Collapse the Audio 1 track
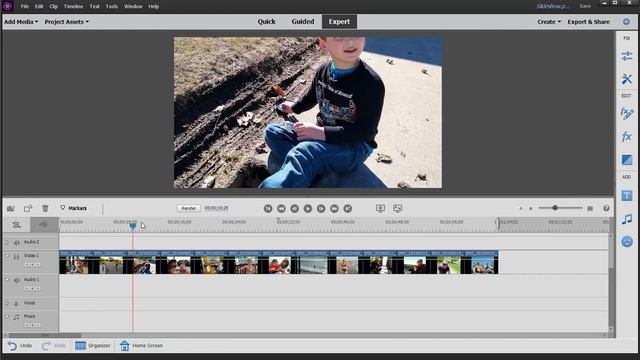This screenshot has width=640, height=360. pos(7,280)
